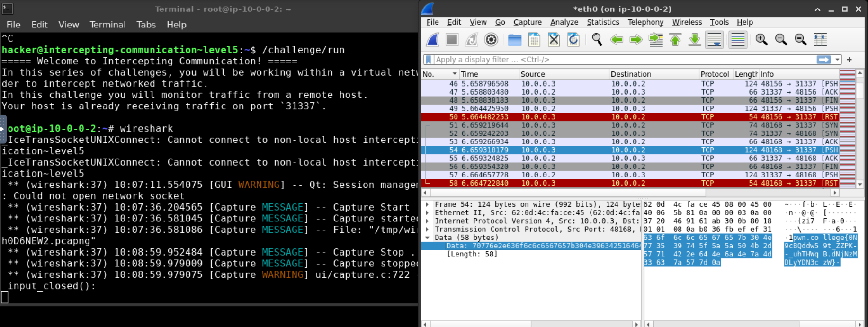Zoom out the Wireshark main window text

point(781,40)
